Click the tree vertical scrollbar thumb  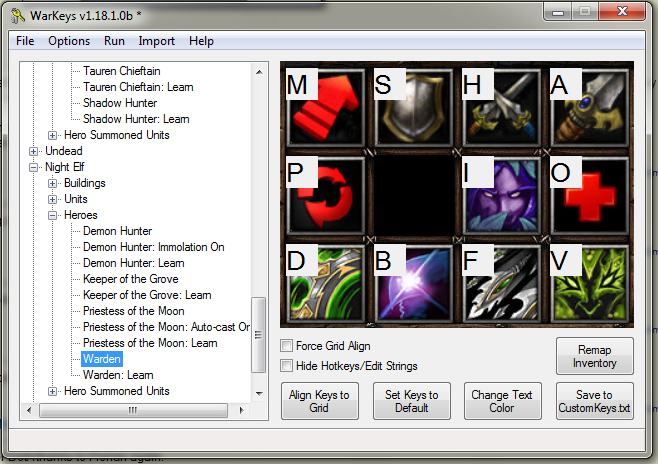point(258,334)
